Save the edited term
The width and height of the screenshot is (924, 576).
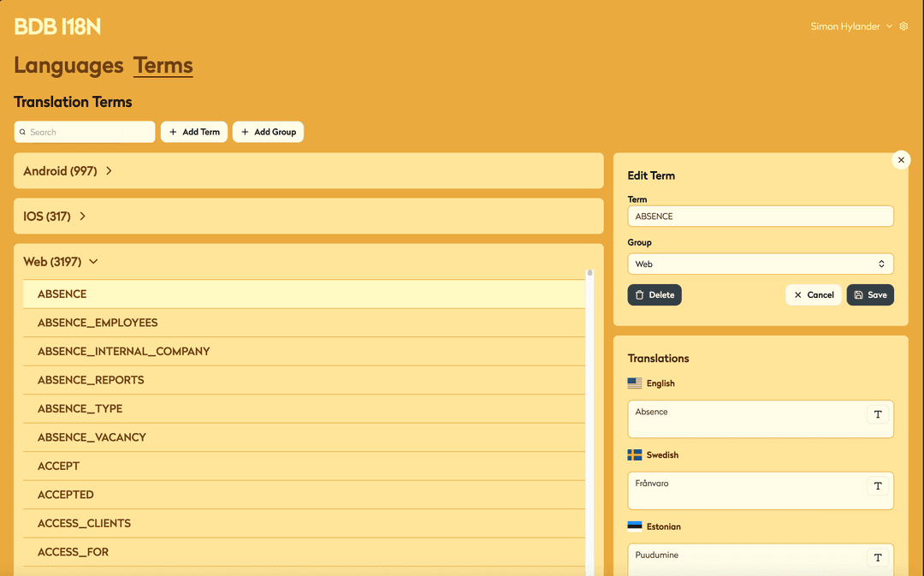(x=870, y=294)
